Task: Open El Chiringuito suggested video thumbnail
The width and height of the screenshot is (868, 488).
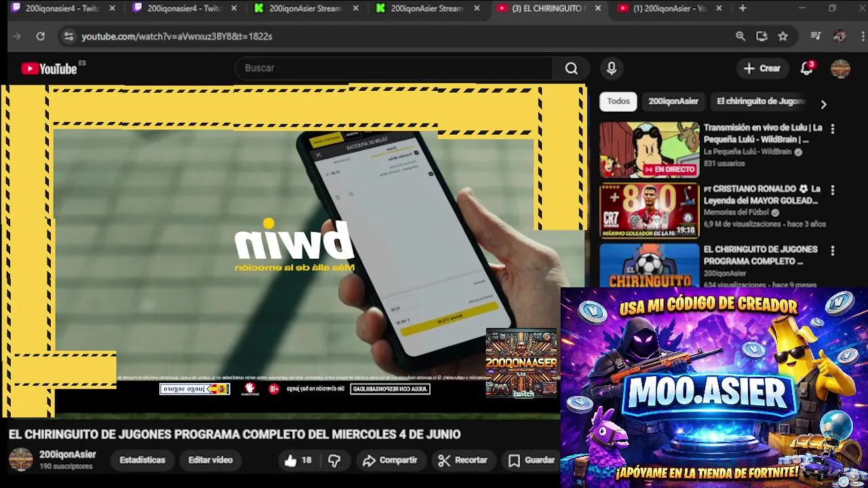Action: pyautogui.click(x=649, y=265)
